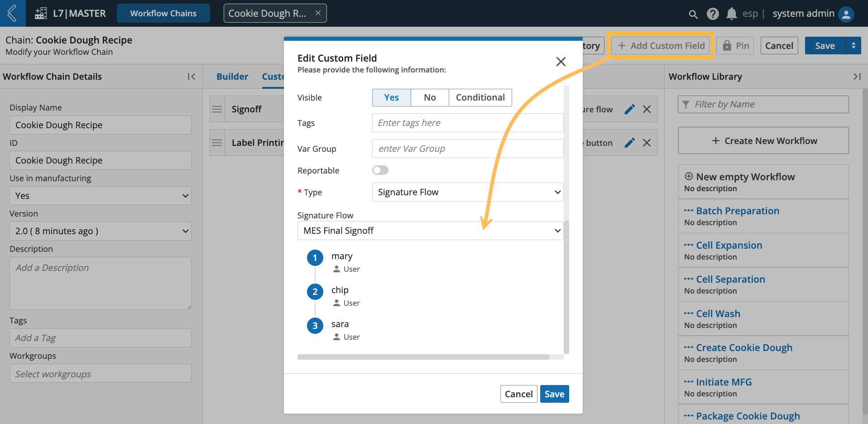
Task: Edit the signature flow field pencil icon
Action: tap(629, 109)
